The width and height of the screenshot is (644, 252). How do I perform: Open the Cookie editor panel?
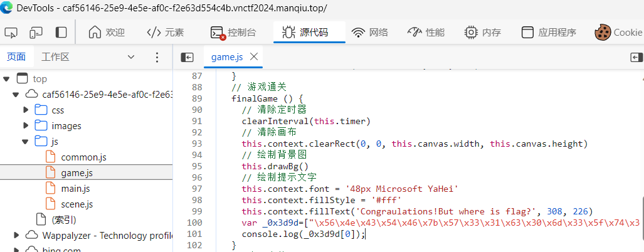[x=618, y=33]
